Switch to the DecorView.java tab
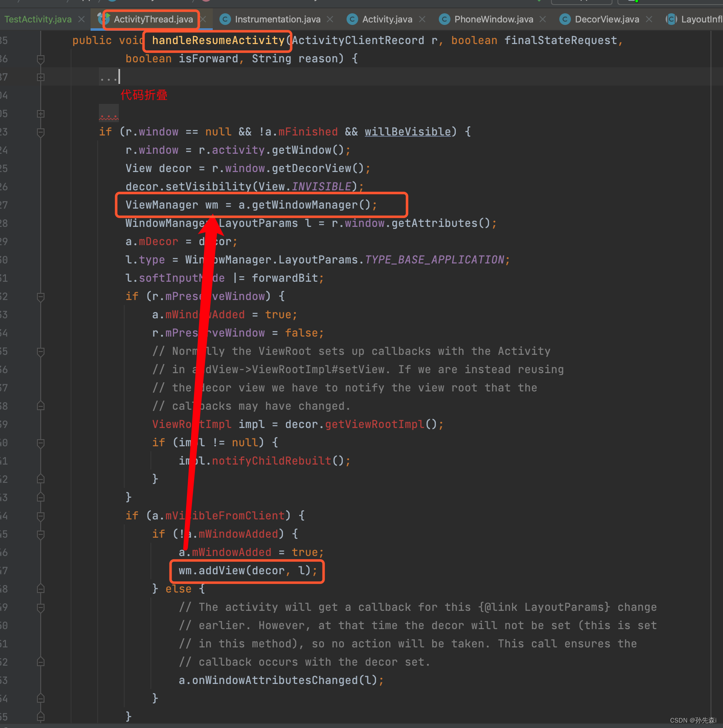Screen dimensions: 723x728 (x=607, y=19)
